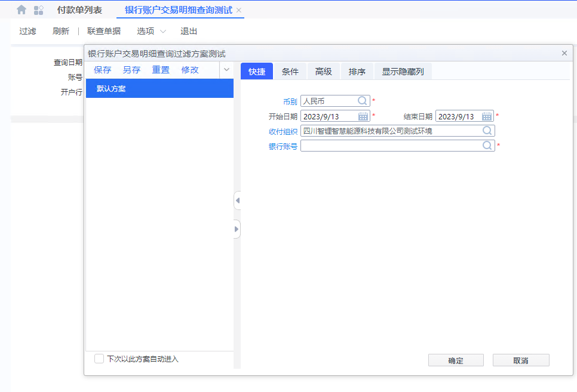Select the 银行账户交易明细查询测试 tab

pyautogui.click(x=179, y=10)
